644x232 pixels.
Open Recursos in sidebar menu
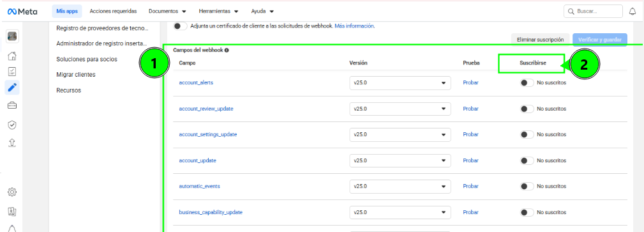point(68,91)
